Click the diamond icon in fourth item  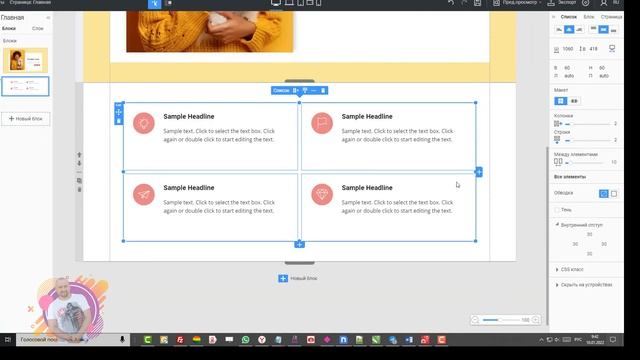322,194
